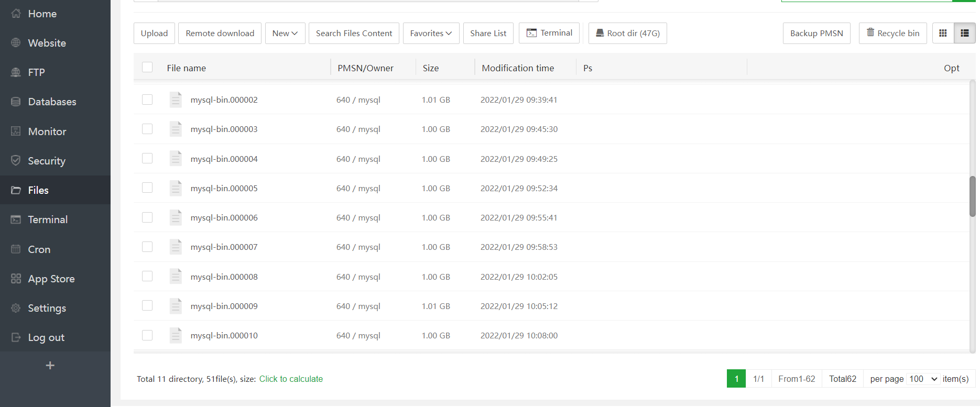The image size is (980, 407).
Task: Click page 1 pagination button
Action: (x=736, y=379)
